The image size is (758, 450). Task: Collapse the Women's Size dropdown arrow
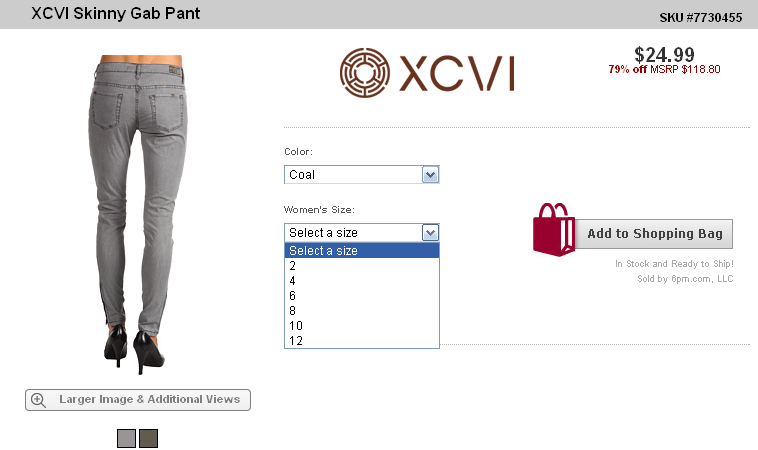tap(430, 232)
